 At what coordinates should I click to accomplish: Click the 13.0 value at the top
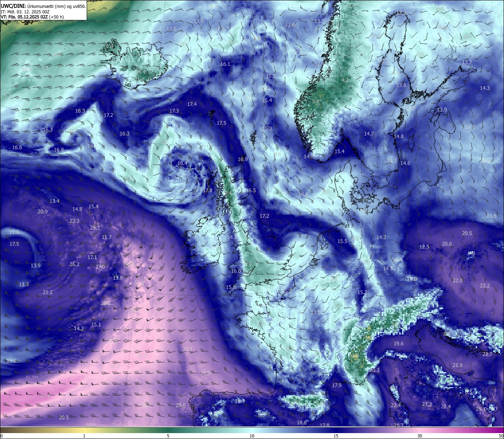tap(199, 21)
